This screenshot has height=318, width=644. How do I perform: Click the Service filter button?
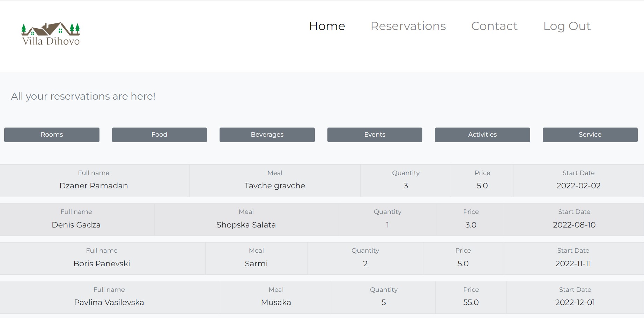pyautogui.click(x=590, y=135)
